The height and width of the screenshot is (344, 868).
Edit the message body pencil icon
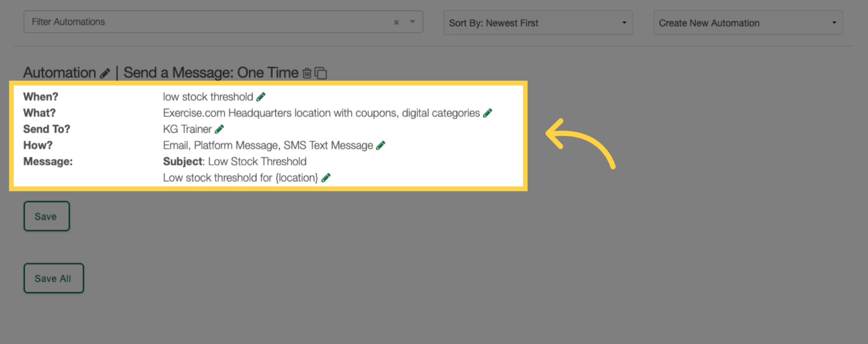tap(326, 178)
